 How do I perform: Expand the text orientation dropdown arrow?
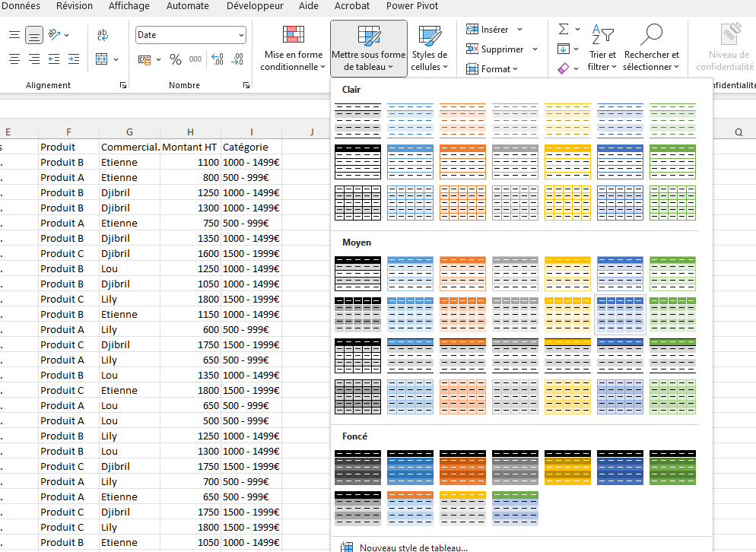66,35
